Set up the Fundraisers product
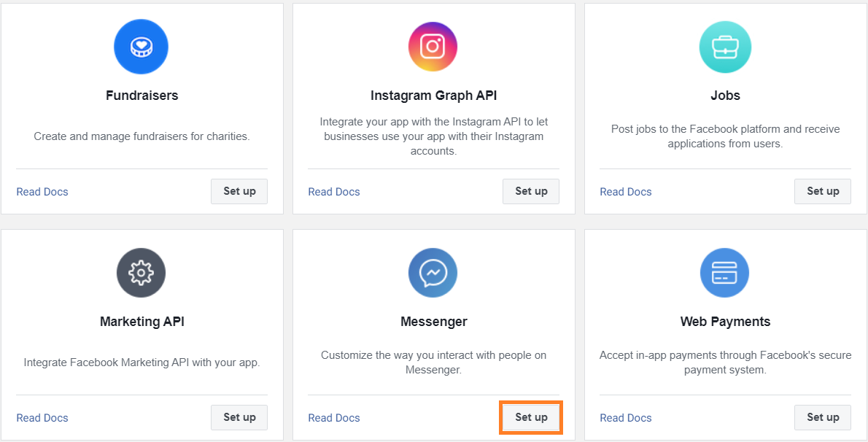Screen dimensions: 868x442 (x=239, y=191)
